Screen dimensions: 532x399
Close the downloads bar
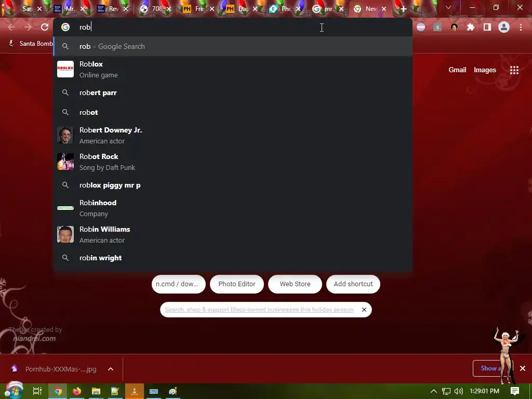point(523,368)
